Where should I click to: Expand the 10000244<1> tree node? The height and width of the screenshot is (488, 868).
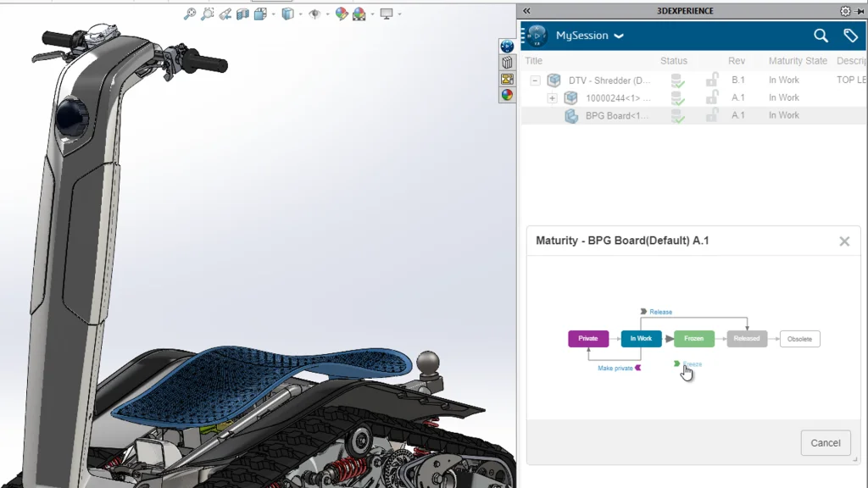tap(552, 98)
